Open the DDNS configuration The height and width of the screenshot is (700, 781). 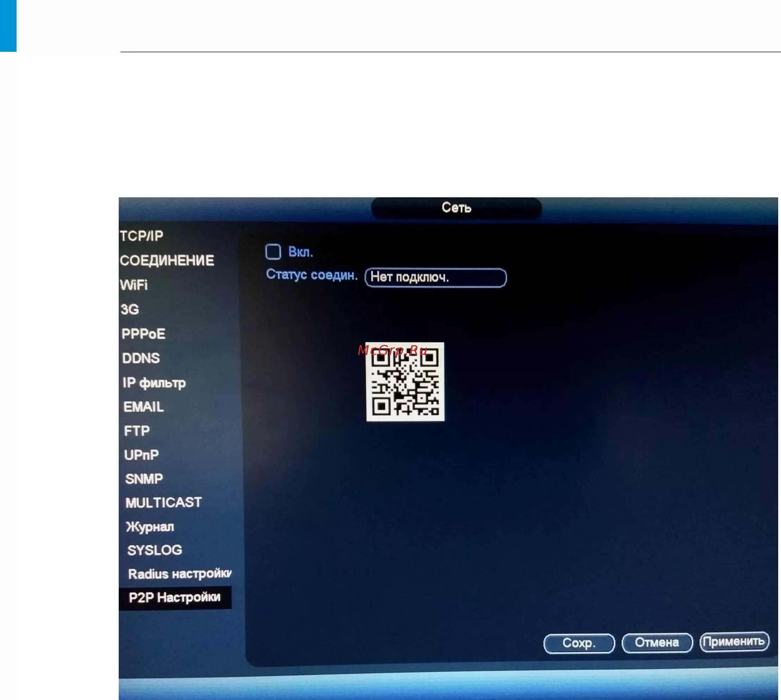(x=141, y=358)
